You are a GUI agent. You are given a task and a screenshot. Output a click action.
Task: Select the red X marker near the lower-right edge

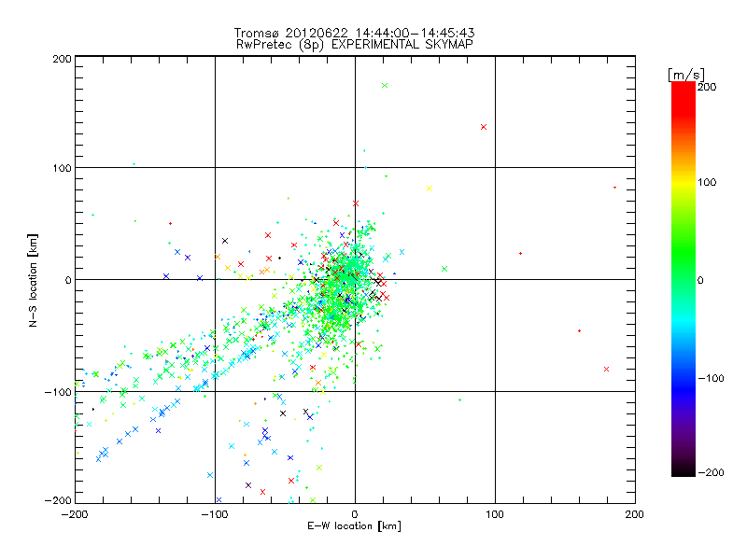607,370
